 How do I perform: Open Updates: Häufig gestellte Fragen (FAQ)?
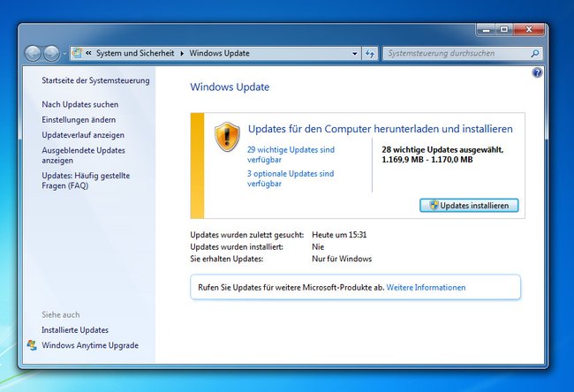tap(86, 180)
